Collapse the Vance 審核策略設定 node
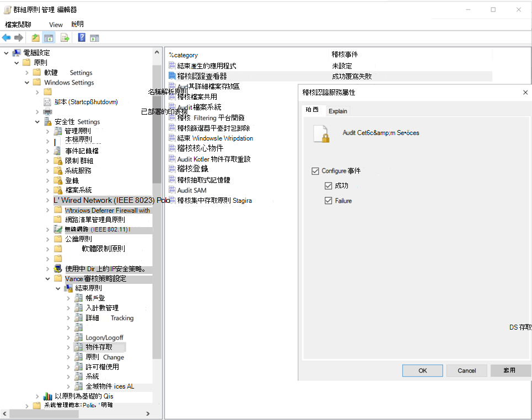Viewport: 532px width, 420px height. pos(48,278)
